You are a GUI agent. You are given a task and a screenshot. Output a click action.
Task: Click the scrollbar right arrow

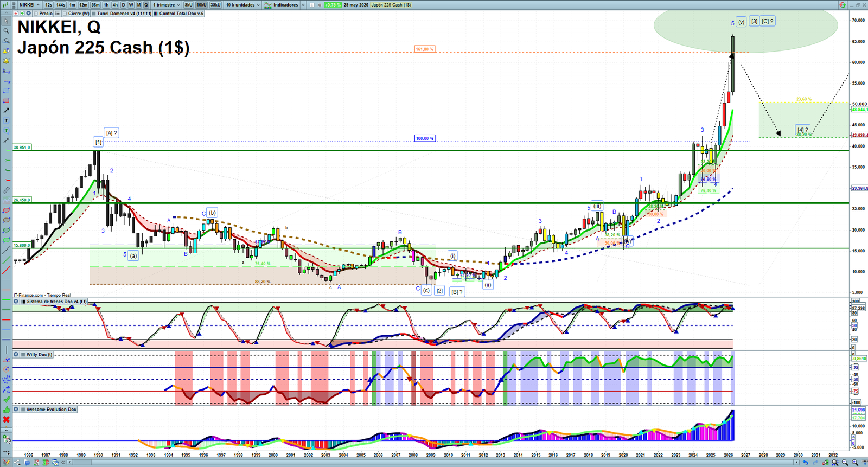796,463
